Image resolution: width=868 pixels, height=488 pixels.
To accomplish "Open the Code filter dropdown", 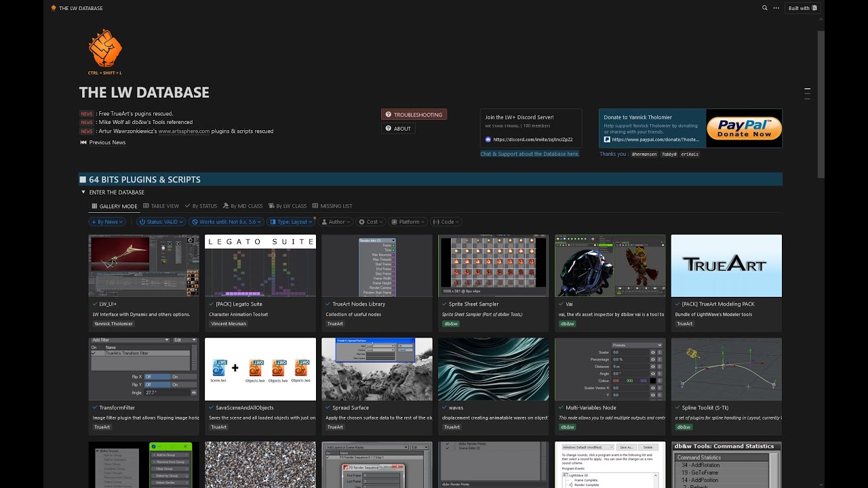I will (x=446, y=222).
